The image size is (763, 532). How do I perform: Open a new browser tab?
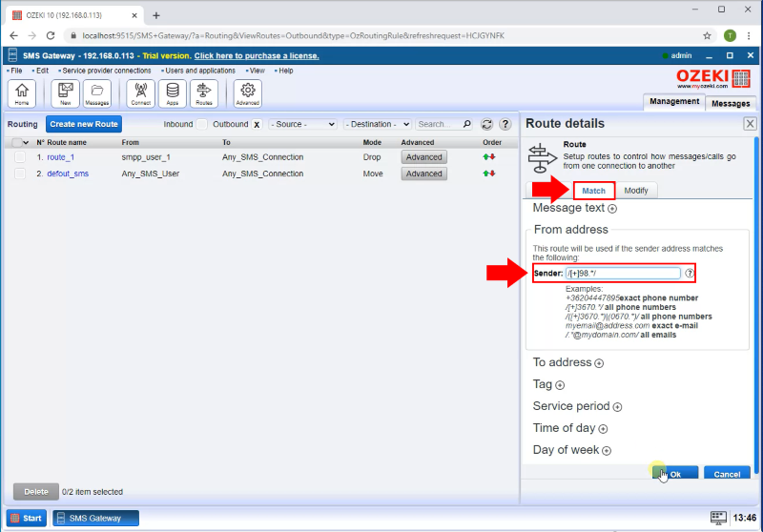coord(156,15)
